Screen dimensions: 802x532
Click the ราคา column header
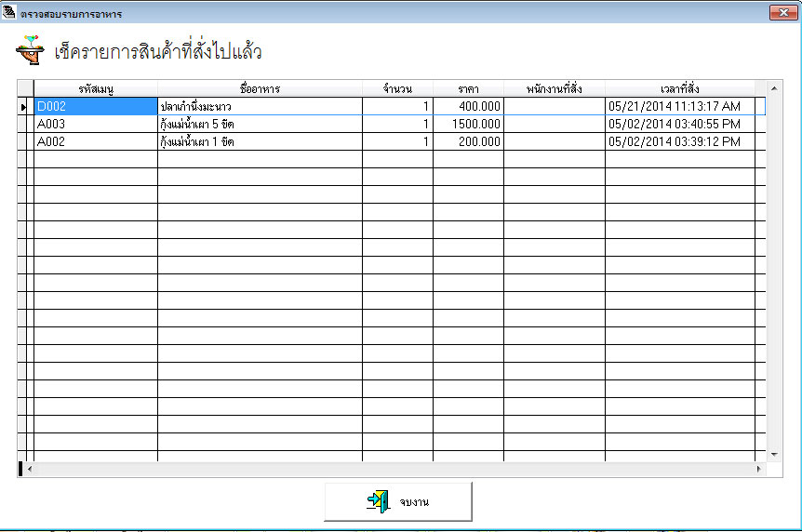pos(468,88)
